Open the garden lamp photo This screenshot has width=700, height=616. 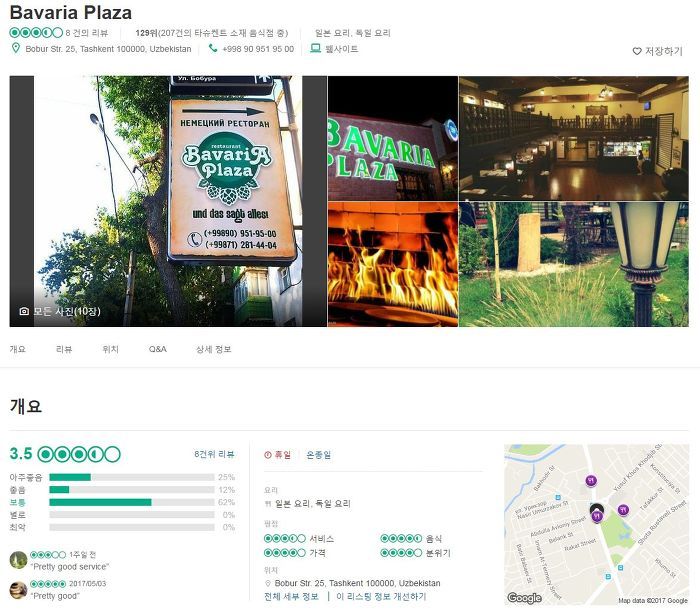click(x=574, y=264)
